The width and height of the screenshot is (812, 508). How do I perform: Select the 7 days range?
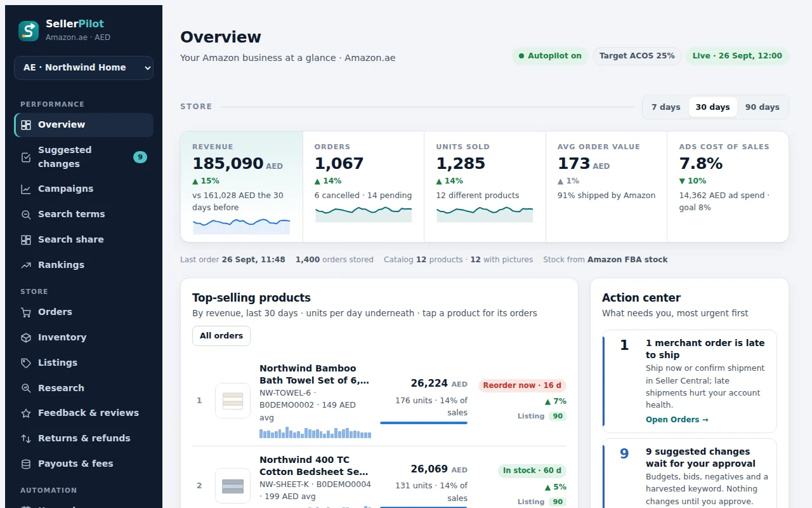(665, 107)
